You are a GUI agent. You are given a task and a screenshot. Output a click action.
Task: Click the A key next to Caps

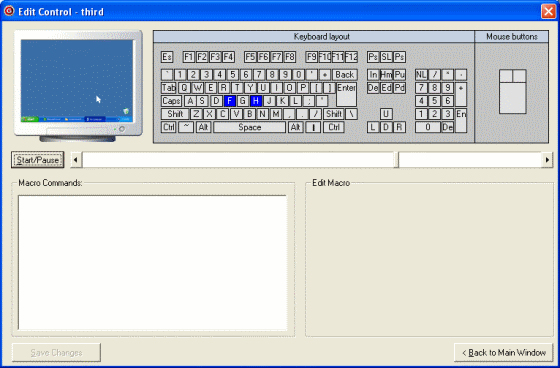pyautogui.click(x=190, y=101)
